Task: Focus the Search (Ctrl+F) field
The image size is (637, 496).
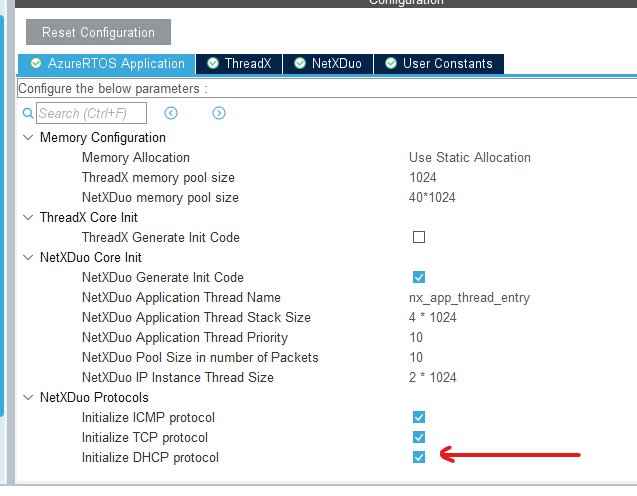Action: click(x=91, y=113)
